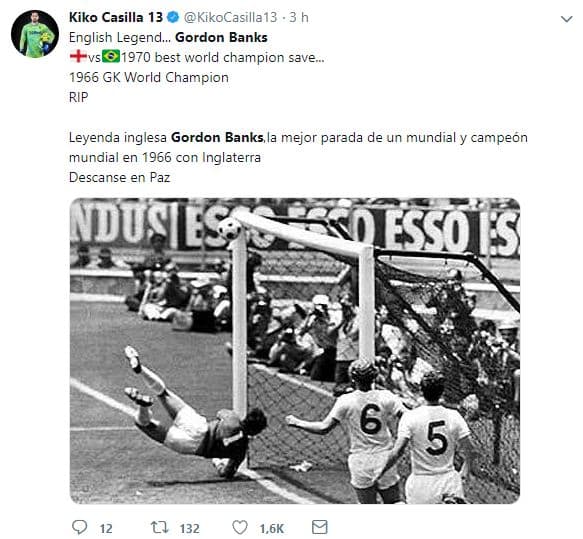Click the bold Gordon Banks in Spanish line

point(217,138)
